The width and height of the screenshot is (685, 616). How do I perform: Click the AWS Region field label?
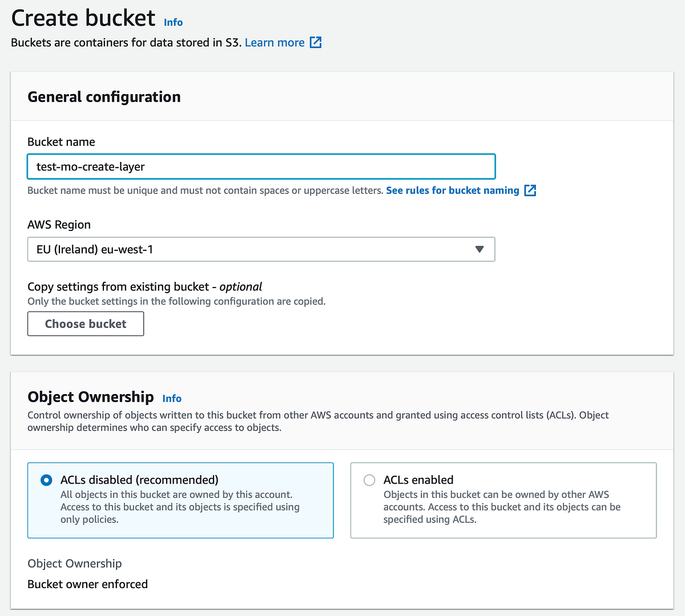[x=59, y=225]
